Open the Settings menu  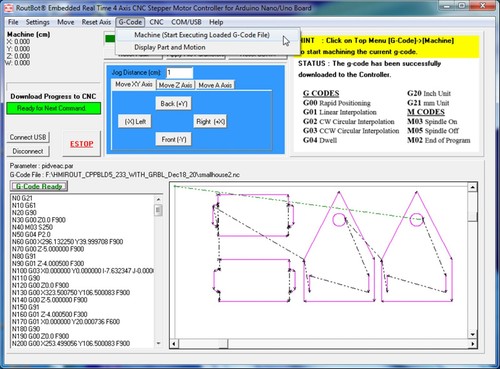point(37,22)
